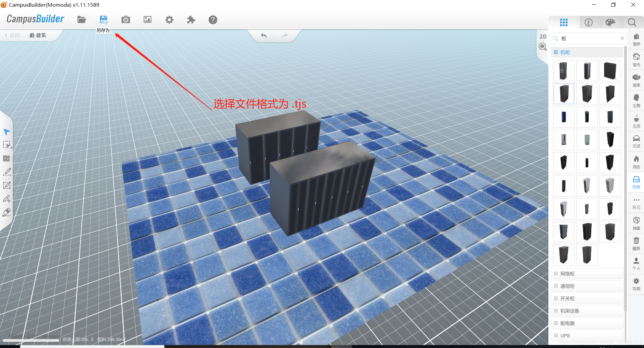This screenshot has width=644, height=348.
Task: Select the 抽象 abstract category
Action: click(x=636, y=224)
